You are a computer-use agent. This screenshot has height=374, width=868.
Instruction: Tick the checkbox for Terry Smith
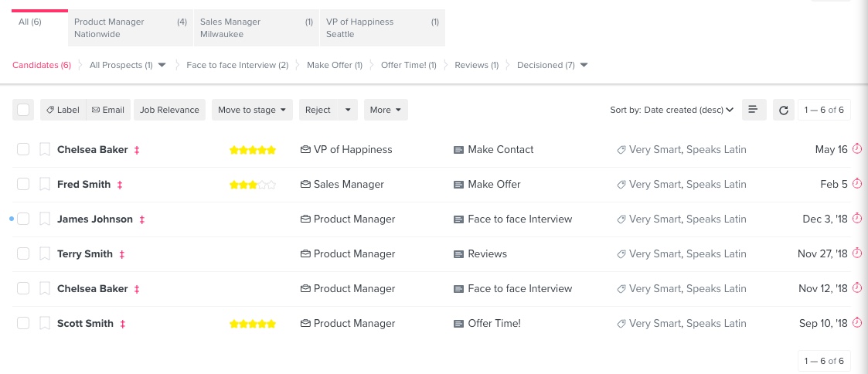click(x=23, y=254)
